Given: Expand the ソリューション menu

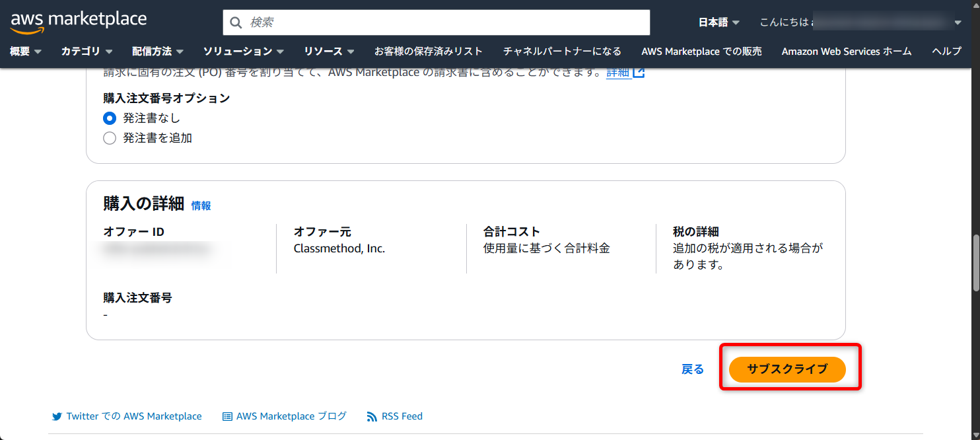Looking at the screenshot, I should coord(243,51).
